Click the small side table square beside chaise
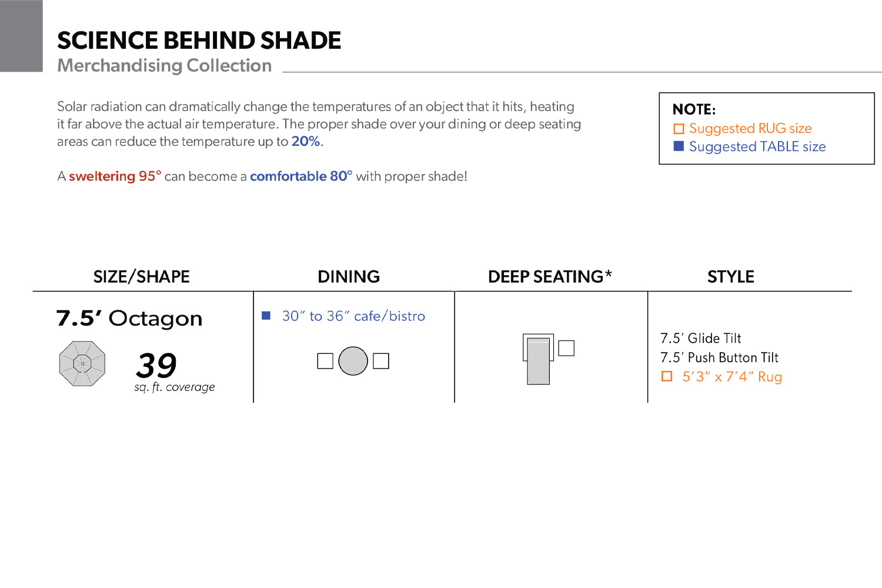 point(566,348)
